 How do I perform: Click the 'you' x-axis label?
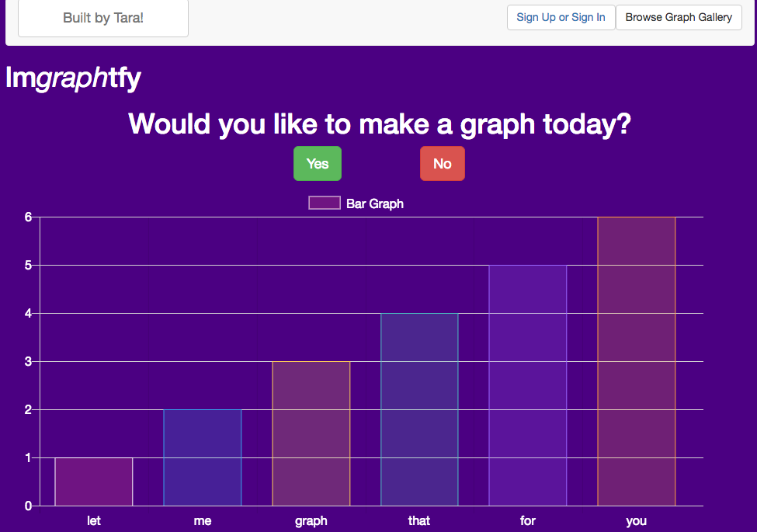point(637,520)
